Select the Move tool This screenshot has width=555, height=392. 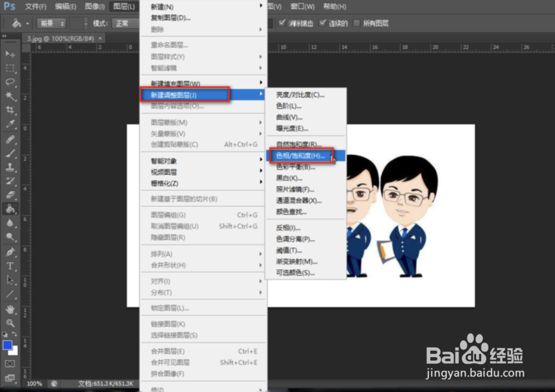tap(10, 54)
